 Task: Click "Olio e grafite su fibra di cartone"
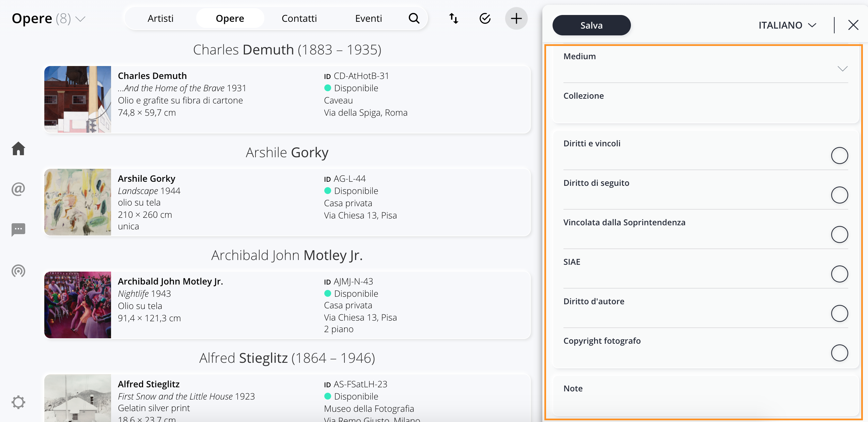180,100
